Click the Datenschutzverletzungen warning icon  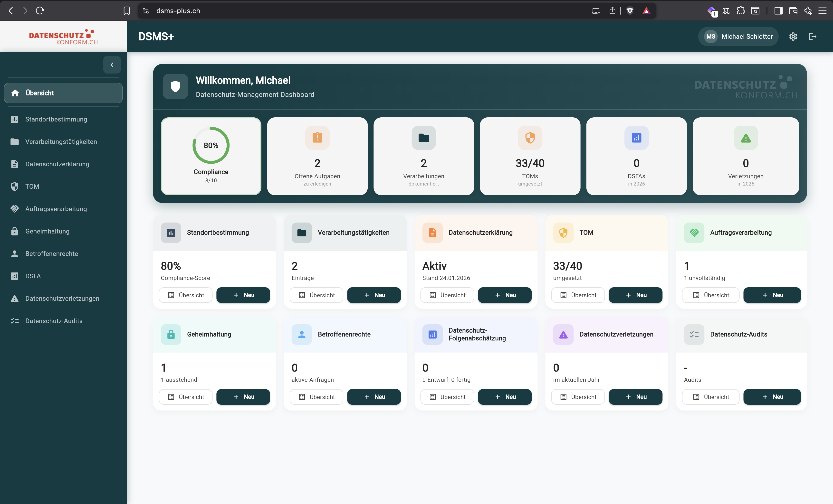(x=15, y=298)
